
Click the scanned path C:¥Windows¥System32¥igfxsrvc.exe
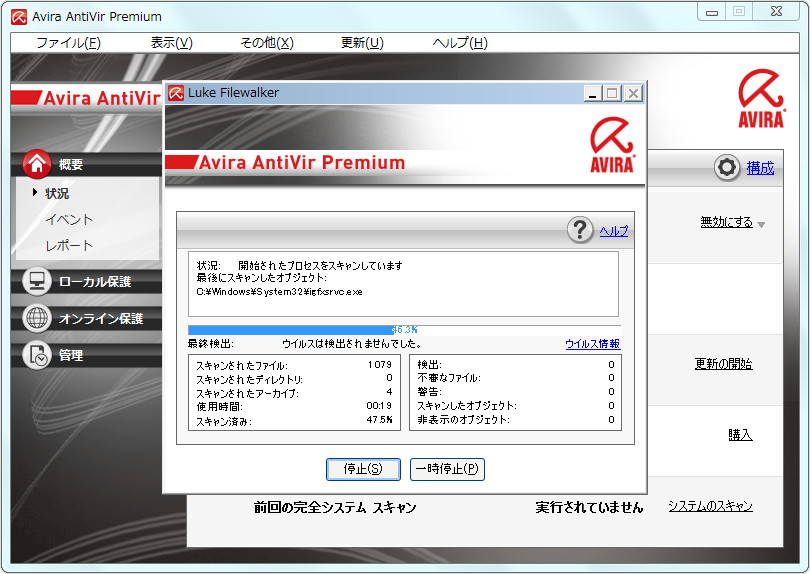click(x=279, y=292)
